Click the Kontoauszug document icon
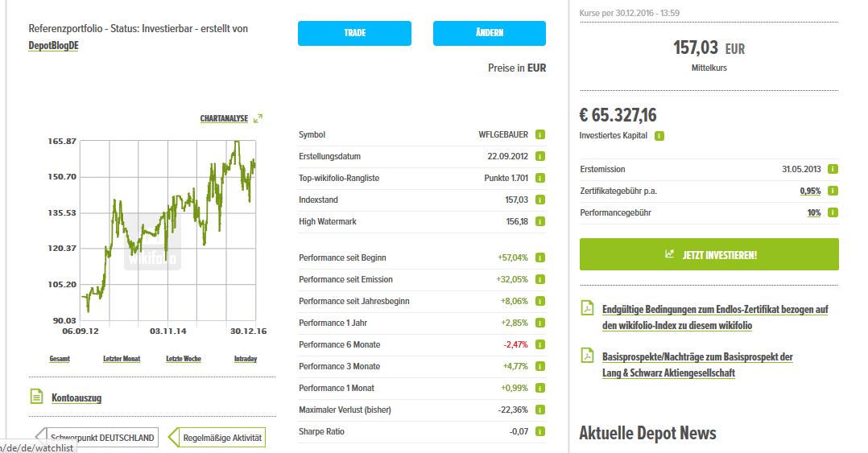868x453 pixels. (36, 397)
